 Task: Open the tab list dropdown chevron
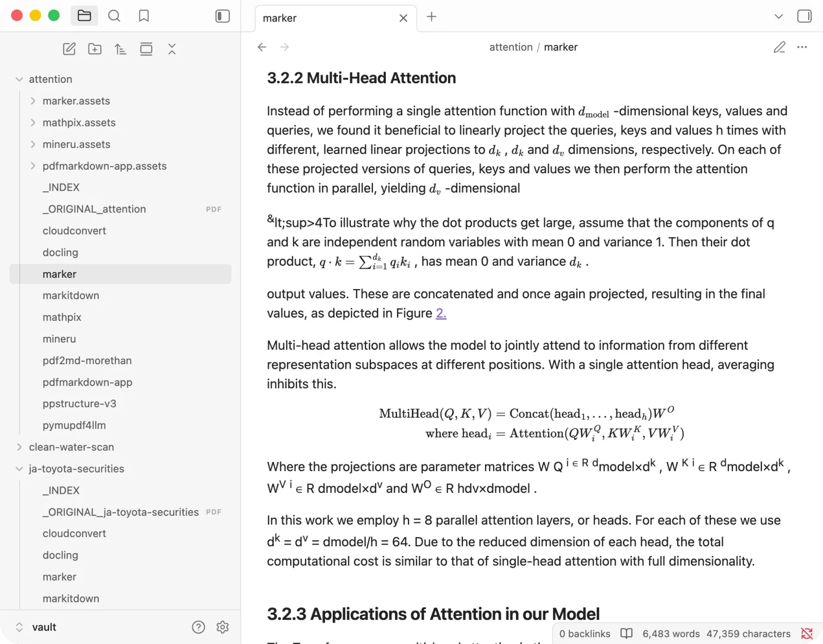779,16
